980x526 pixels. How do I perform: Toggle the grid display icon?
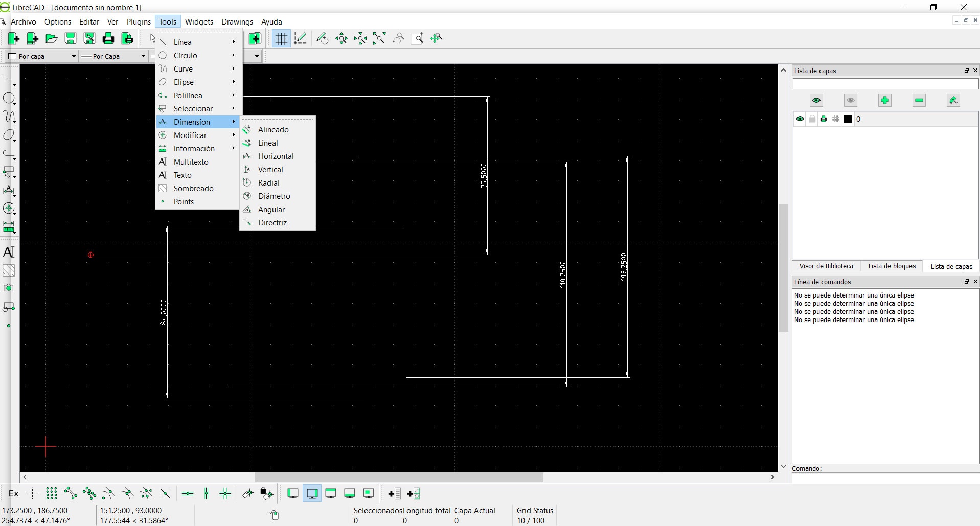[x=281, y=38]
